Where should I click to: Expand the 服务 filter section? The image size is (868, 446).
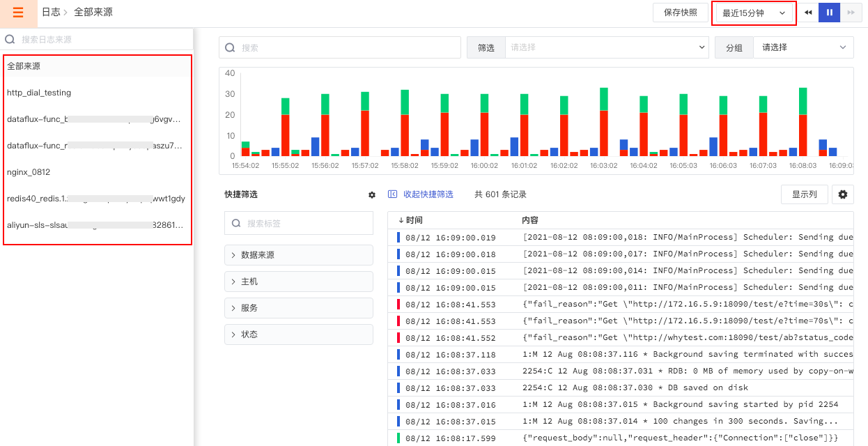[299, 308]
